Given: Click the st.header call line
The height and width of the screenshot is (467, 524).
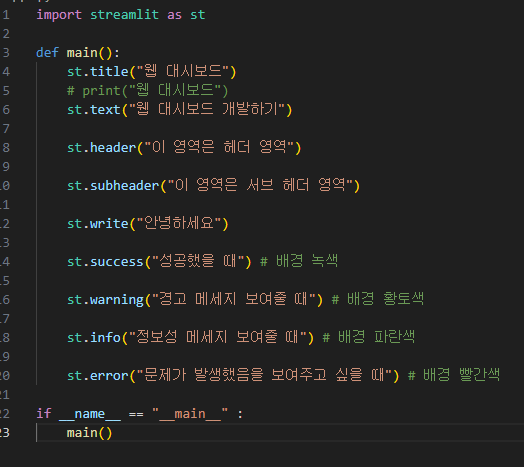Looking at the screenshot, I should coord(184,147).
